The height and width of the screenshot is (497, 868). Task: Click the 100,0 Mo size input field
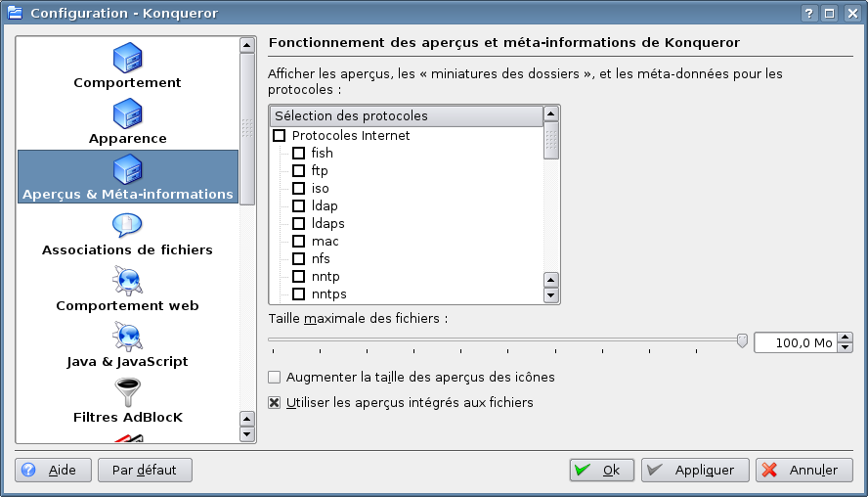click(x=795, y=343)
